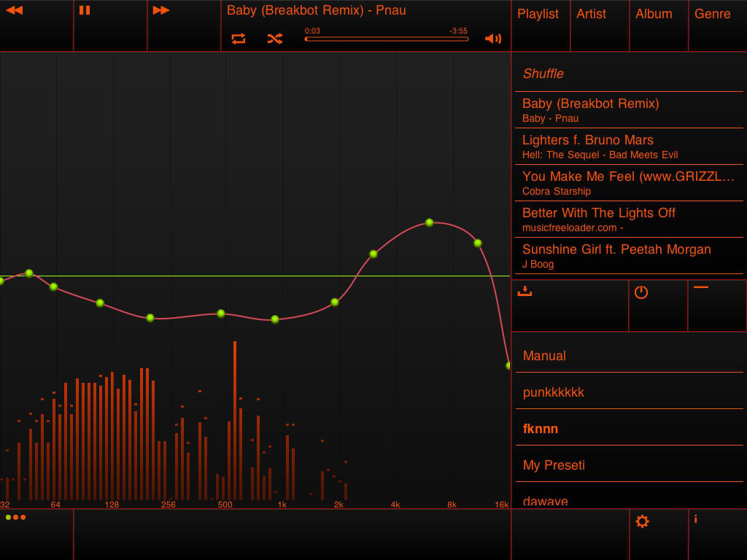
Task: Toggle the shuffle arrows icon
Action: (275, 39)
